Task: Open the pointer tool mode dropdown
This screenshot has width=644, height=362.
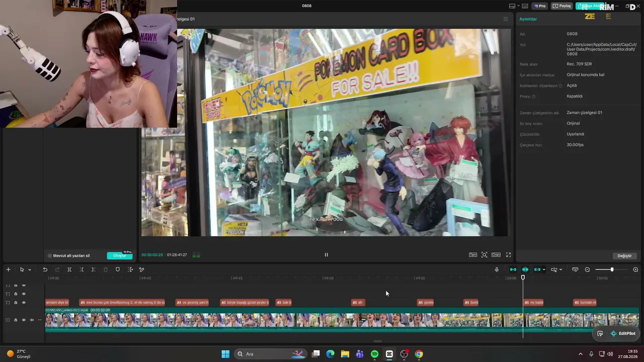Action: (x=29, y=269)
